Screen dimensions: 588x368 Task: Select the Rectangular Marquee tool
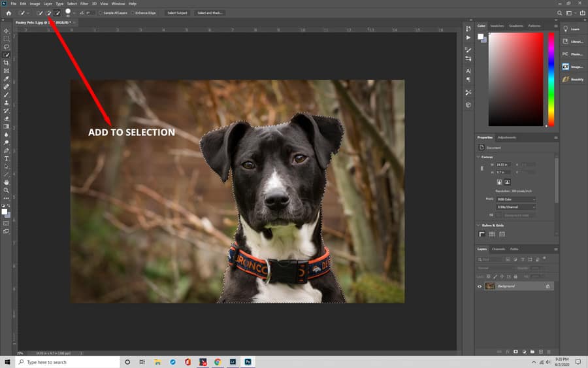(x=7, y=39)
